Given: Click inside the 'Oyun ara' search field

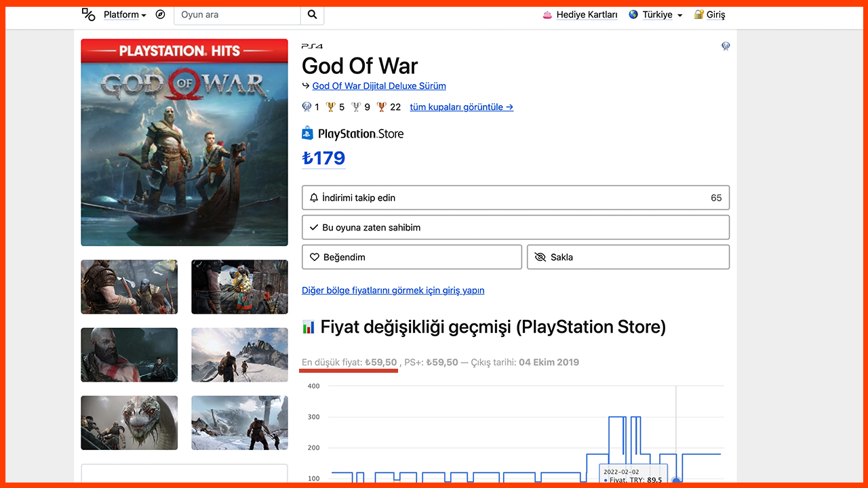Looking at the screenshot, I should (237, 14).
